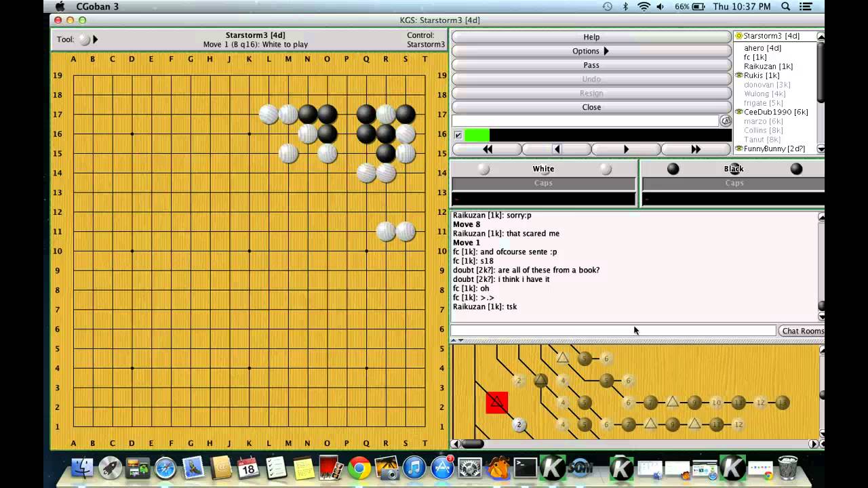Open Google Chrome from the dock
The image size is (868, 488).
click(359, 468)
